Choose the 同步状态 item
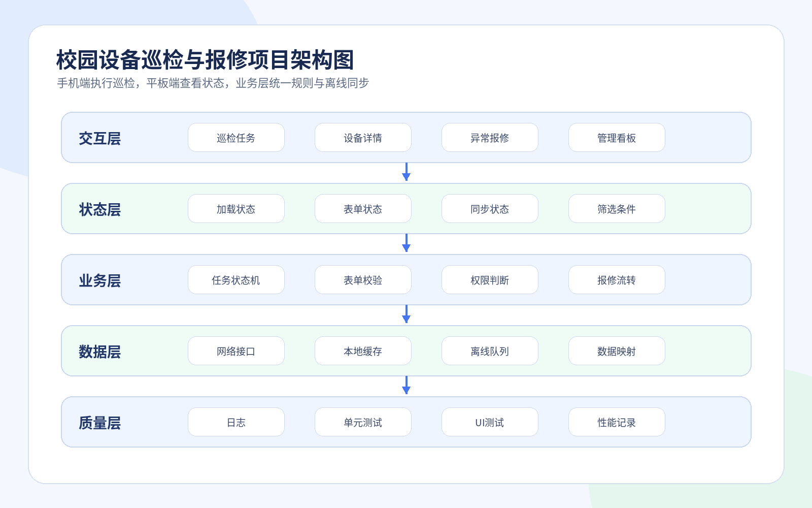The height and width of the screenshot is (508, 812). [x=490, y=209]
